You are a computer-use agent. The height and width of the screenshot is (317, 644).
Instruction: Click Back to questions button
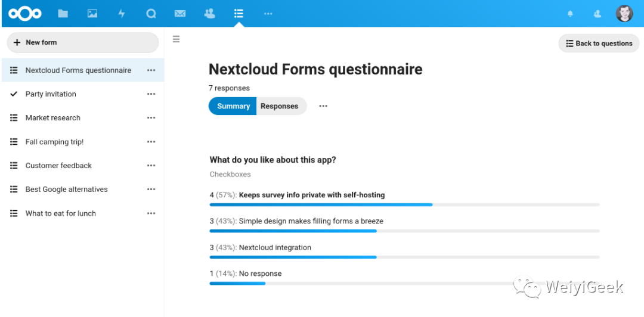(599, 43)
